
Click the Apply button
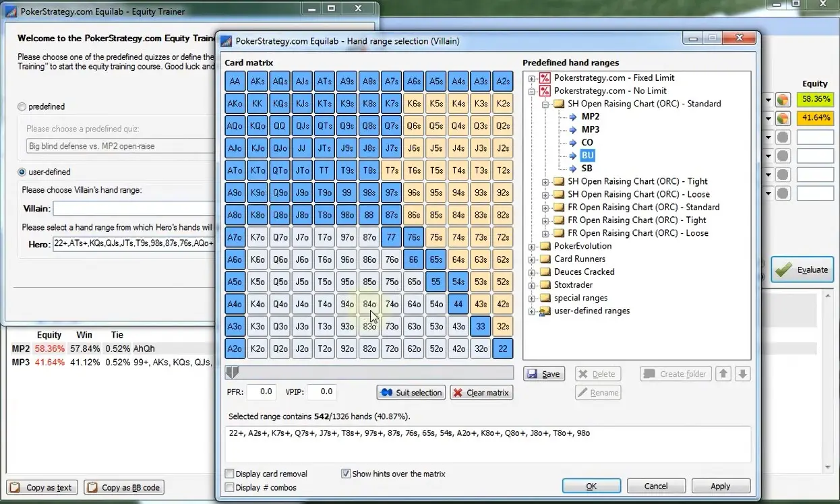(x=720, y=486)
